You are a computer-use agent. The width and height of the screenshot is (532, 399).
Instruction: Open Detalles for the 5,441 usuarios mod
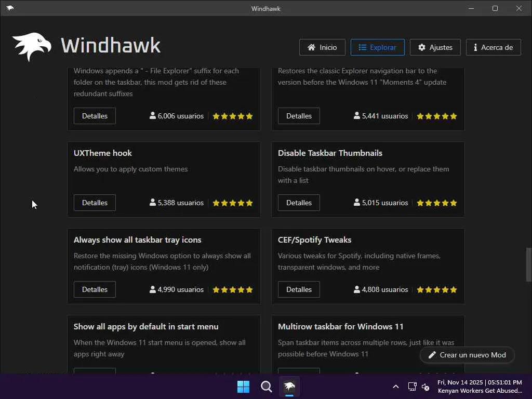(299, 116)
